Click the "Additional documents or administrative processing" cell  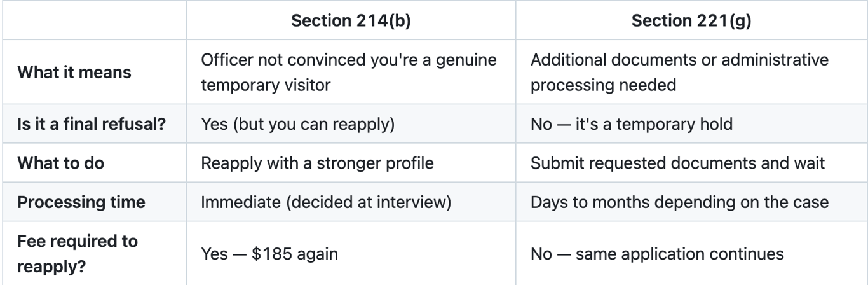click(x=679, y=73)
